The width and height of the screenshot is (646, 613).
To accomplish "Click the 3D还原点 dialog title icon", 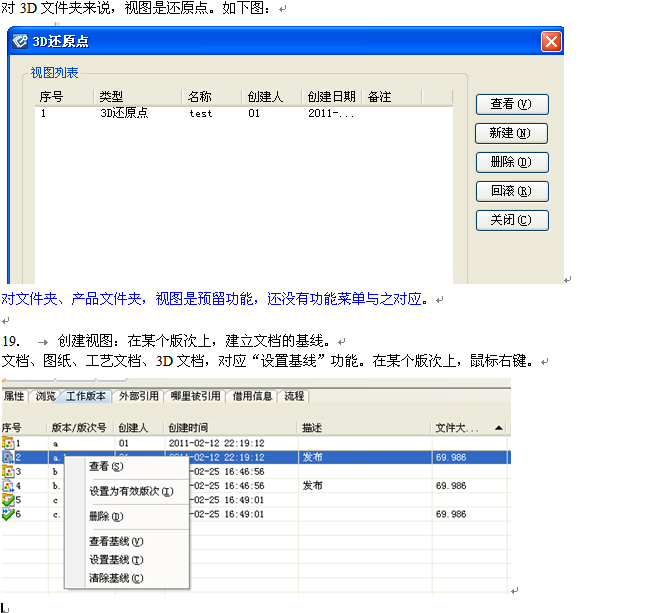I will [22, 42].
